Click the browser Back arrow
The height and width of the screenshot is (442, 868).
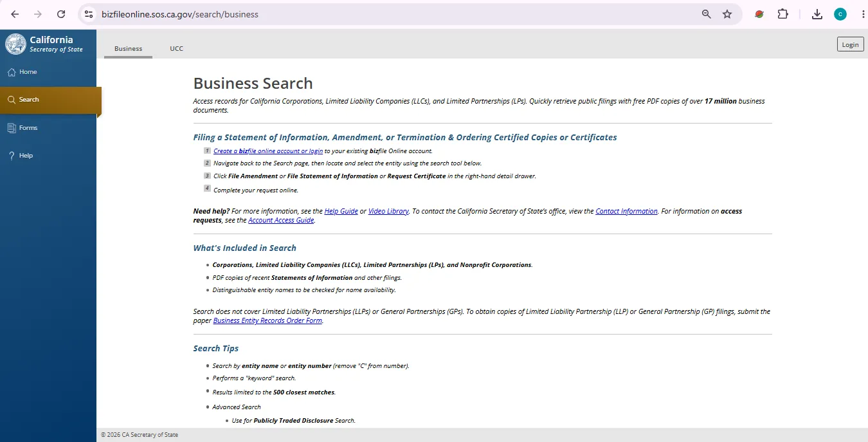(15, 14)
